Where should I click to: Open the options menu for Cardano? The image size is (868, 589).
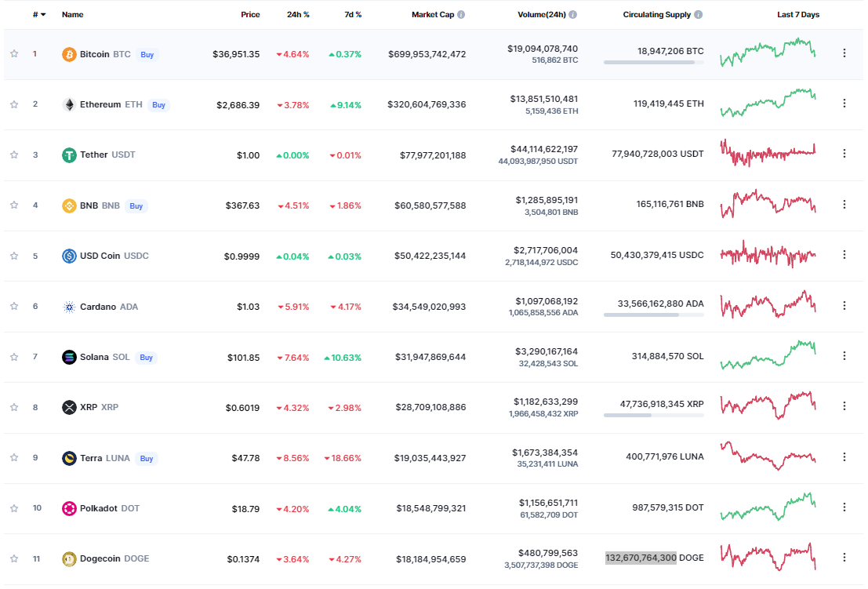(844, 305)
